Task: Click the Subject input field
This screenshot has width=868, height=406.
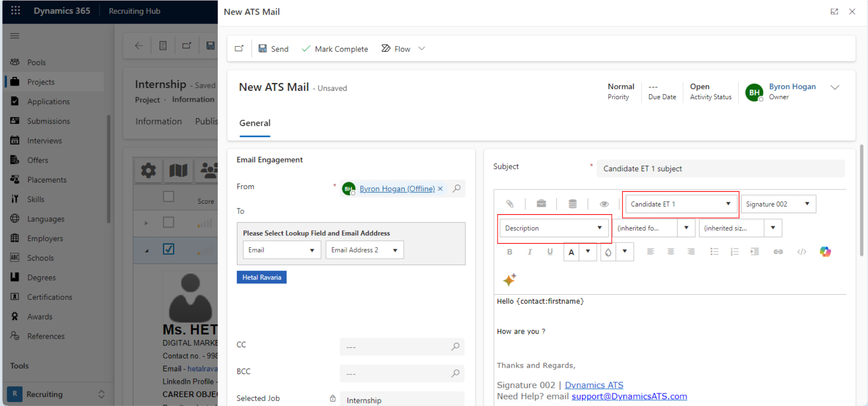Action: [720, 168]
